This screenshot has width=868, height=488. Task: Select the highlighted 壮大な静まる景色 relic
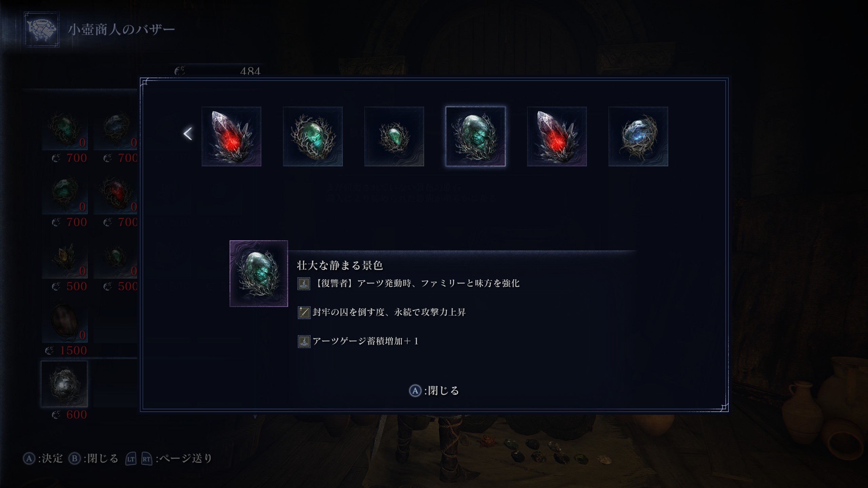click(x=475, y=137)
